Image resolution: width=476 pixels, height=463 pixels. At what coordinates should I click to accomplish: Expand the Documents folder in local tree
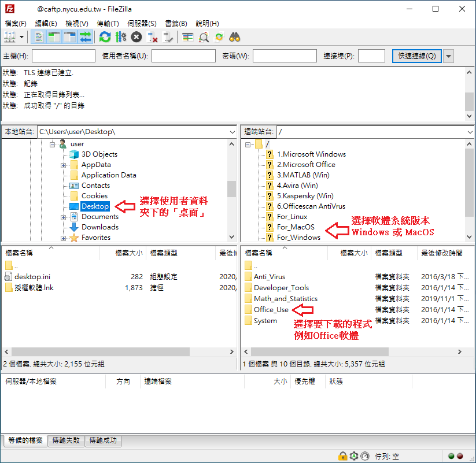(63, 217)
